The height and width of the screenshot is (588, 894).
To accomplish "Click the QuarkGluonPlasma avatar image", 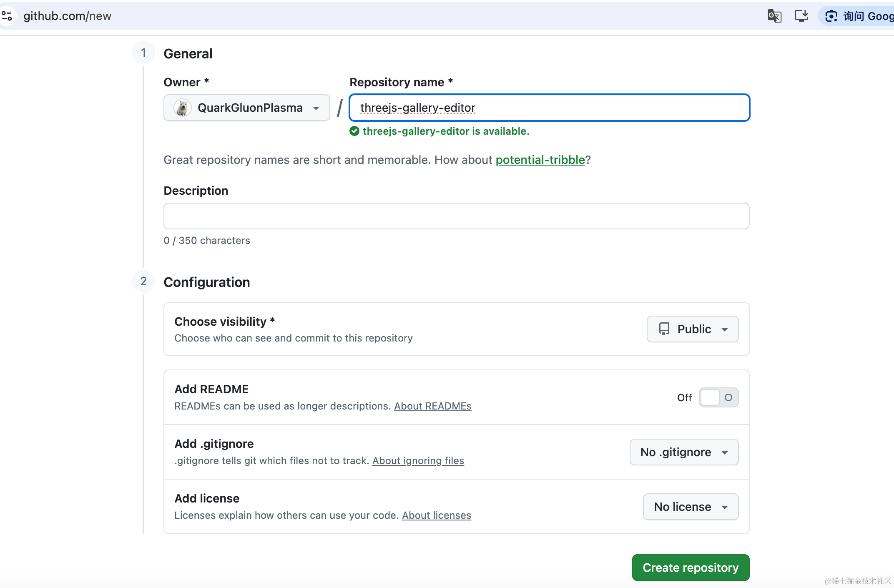I will pyautogui.click(x=182, y=108).
